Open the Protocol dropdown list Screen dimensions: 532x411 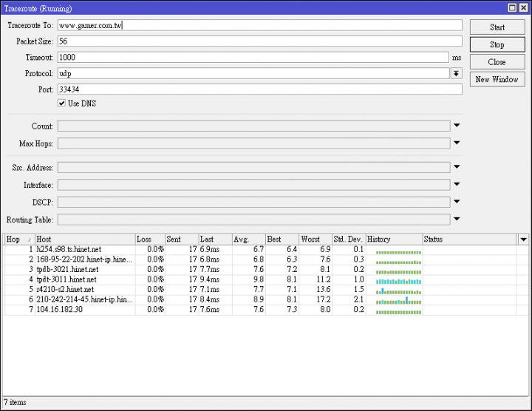457,73
